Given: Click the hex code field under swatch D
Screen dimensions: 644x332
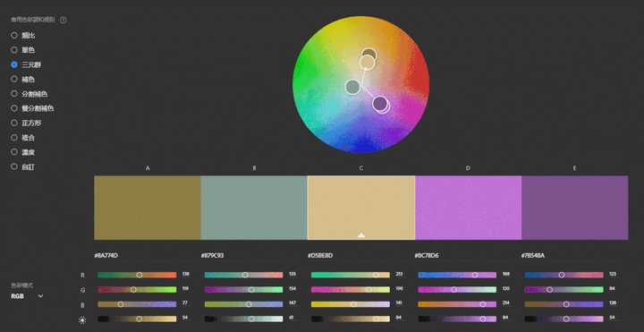Looking at the screenshot, I should [x=427, y=256].
